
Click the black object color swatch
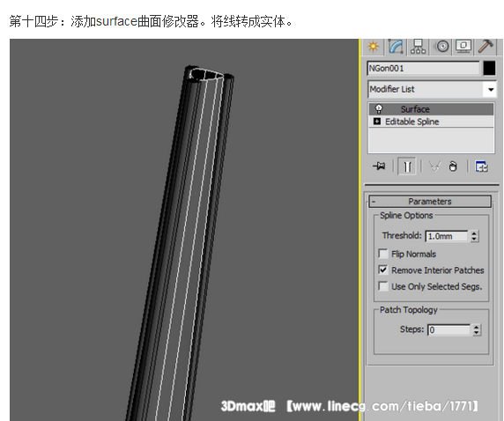point(489,69)
